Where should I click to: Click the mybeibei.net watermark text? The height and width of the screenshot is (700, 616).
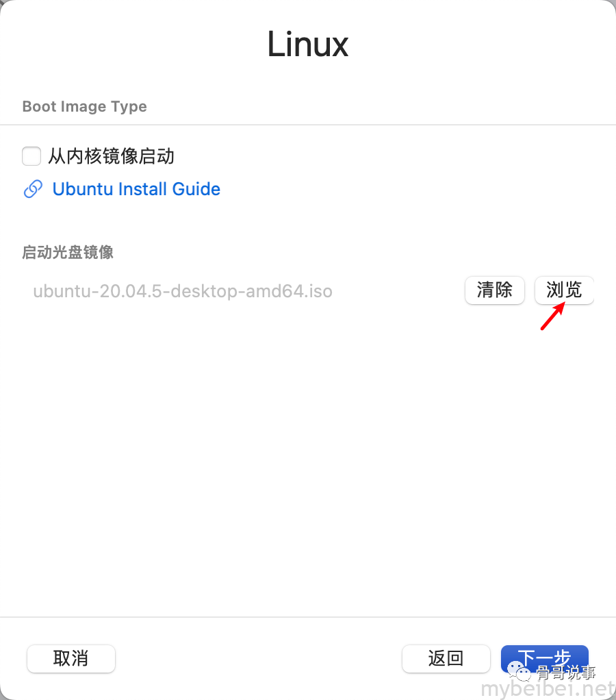point(548,689)
